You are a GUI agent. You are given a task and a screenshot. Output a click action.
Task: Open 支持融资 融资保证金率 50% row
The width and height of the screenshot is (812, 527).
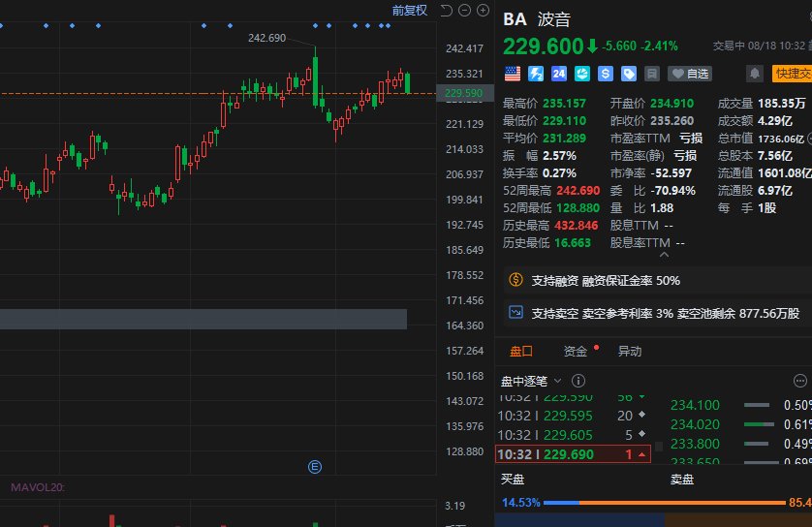tap(657, 281)
